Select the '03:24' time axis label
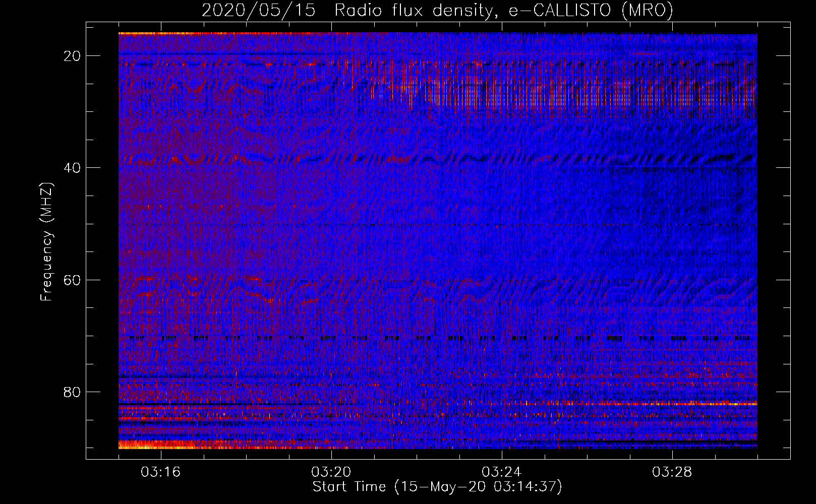Viewport: 816px width, 504px height. 502,472
